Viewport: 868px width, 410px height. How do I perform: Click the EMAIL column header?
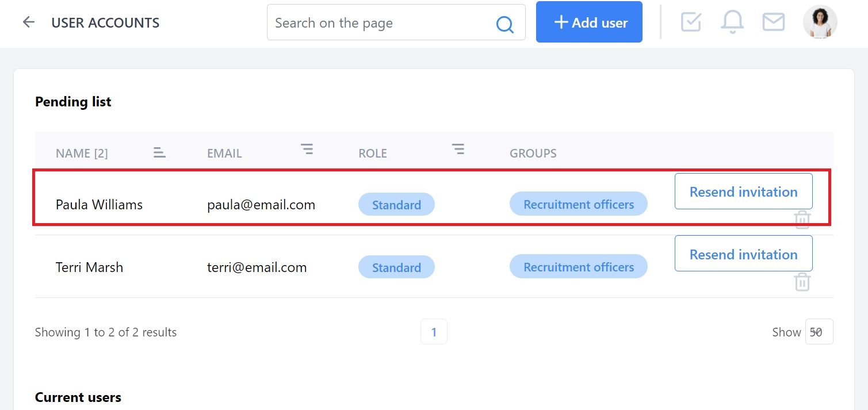(x=224, y=153)
